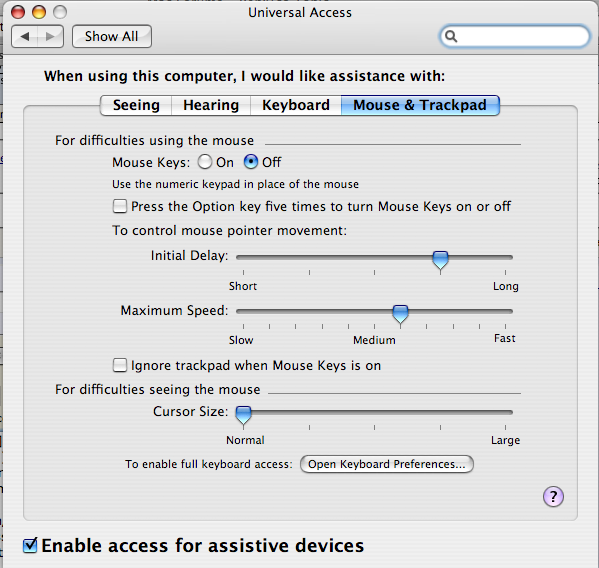Click the 'Maximum Speed:' label
This screenshot has height=568, width=599.
click(x=174, y=311)
